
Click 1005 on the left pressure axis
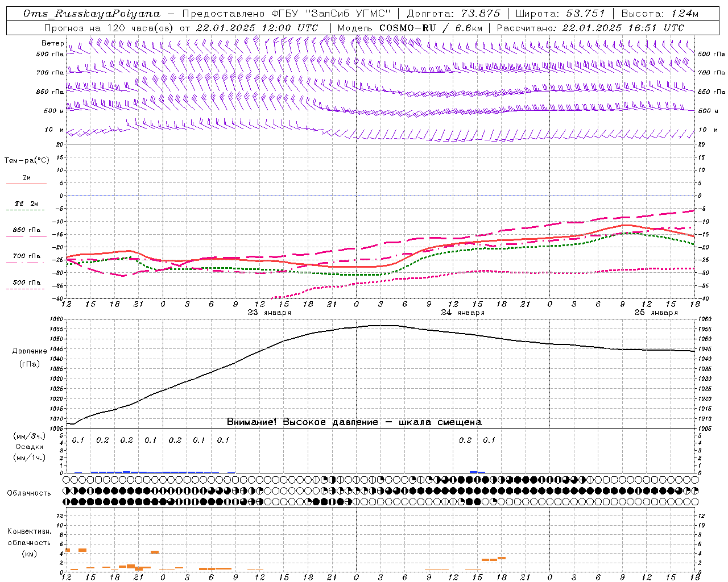click(57, 428)
